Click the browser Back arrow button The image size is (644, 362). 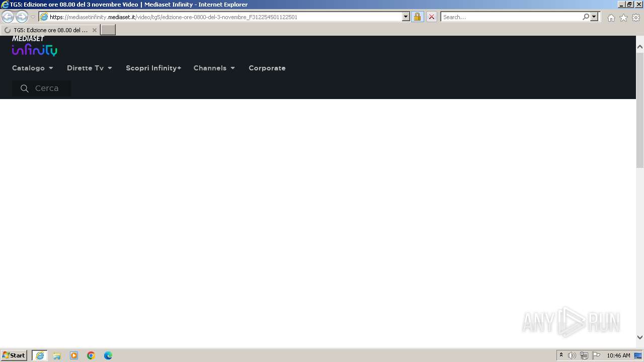coord(8,17)
